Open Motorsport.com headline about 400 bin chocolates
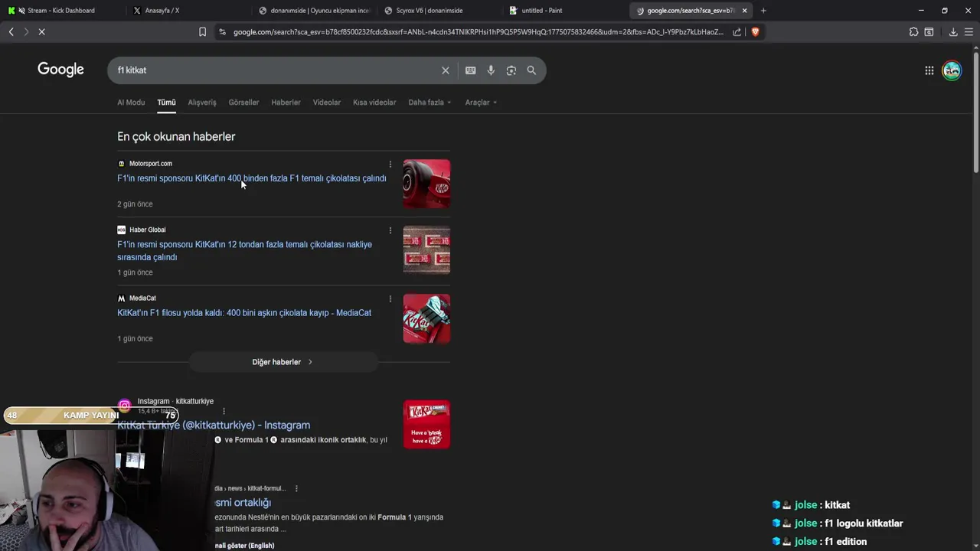Viewport: 980px width, 551px height. coord(251,178)
